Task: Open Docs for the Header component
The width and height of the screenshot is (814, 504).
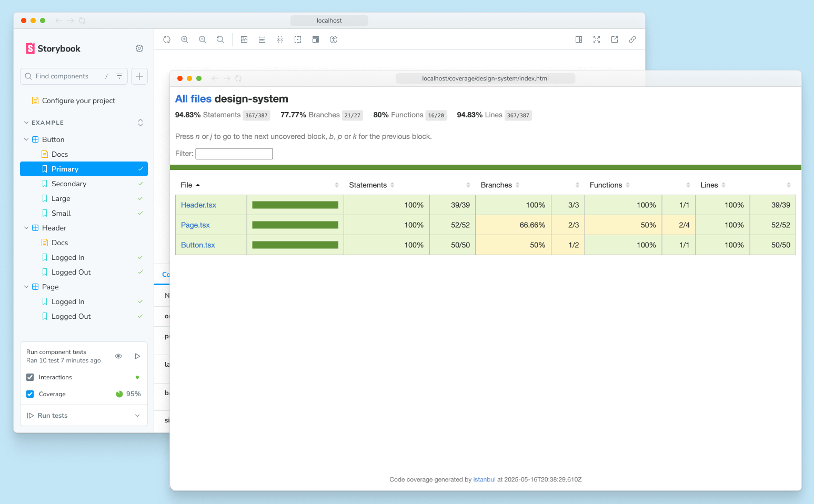Action: click(58, 243)
